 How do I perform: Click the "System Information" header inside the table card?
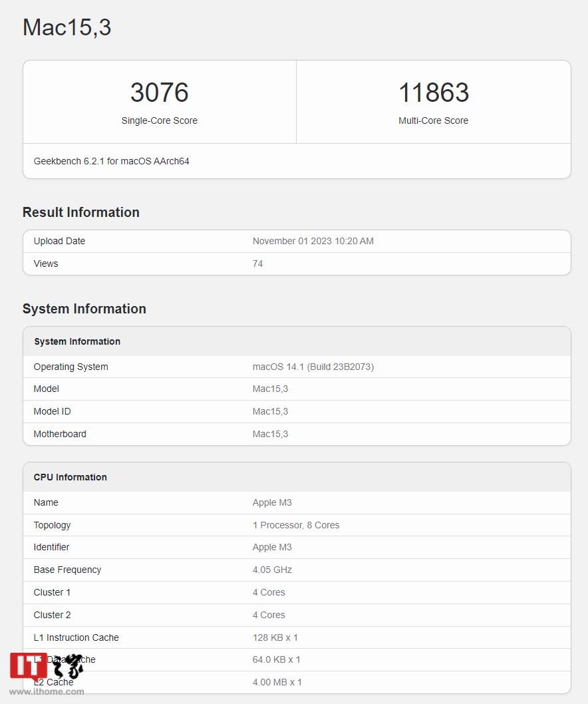pyautogui.click(x=77, y=341)
